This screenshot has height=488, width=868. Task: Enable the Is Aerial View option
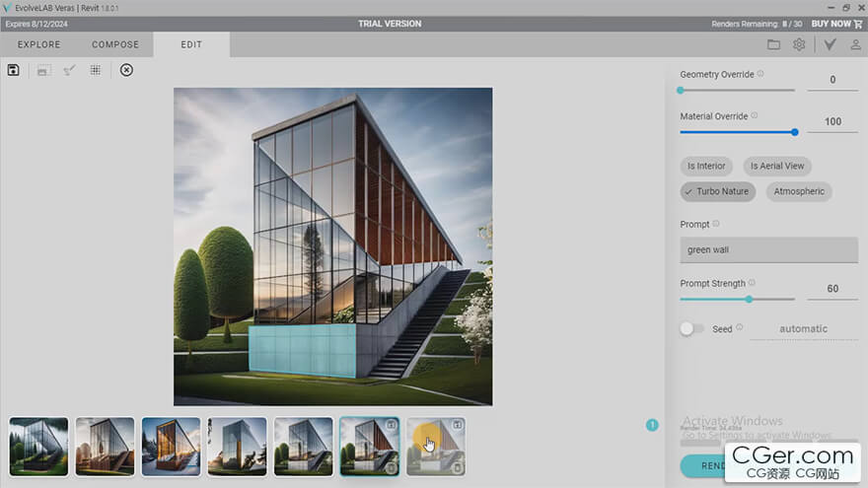point(777,166)
